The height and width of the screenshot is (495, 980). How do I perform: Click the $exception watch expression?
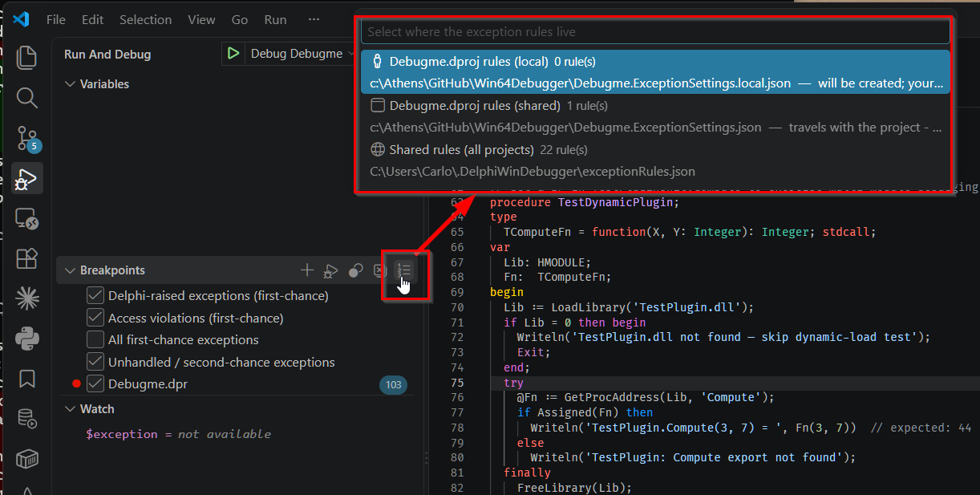[122, 434]
